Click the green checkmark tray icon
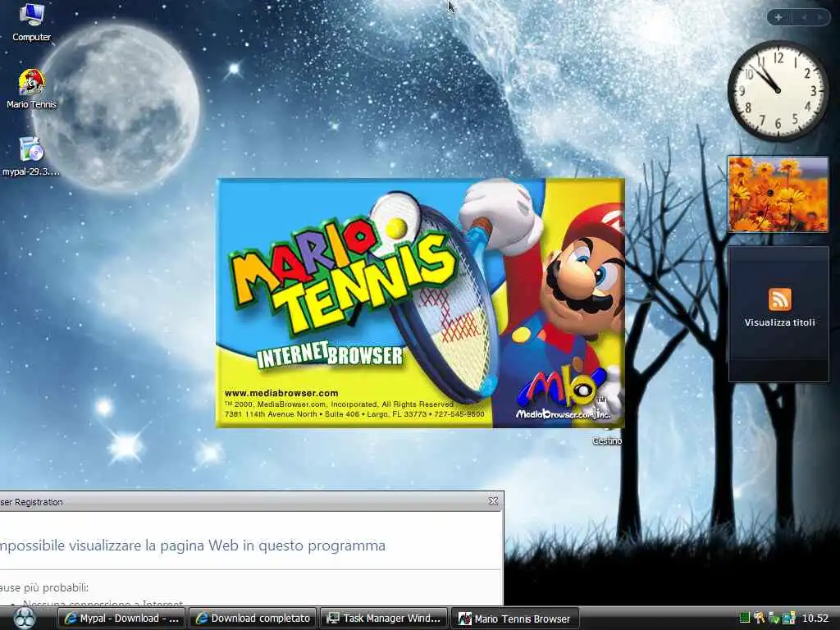Screen dimensions: 840x630 [774, 619]
